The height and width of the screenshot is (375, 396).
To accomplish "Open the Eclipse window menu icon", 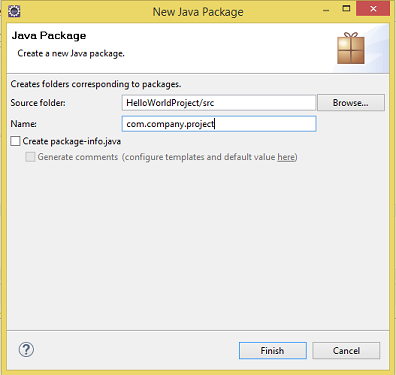I will (14, 11).
